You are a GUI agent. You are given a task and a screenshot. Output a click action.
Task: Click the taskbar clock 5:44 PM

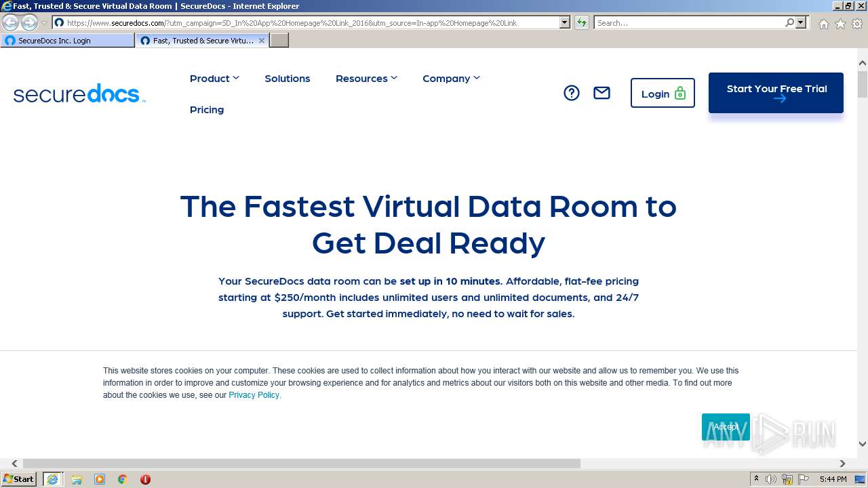833,479
